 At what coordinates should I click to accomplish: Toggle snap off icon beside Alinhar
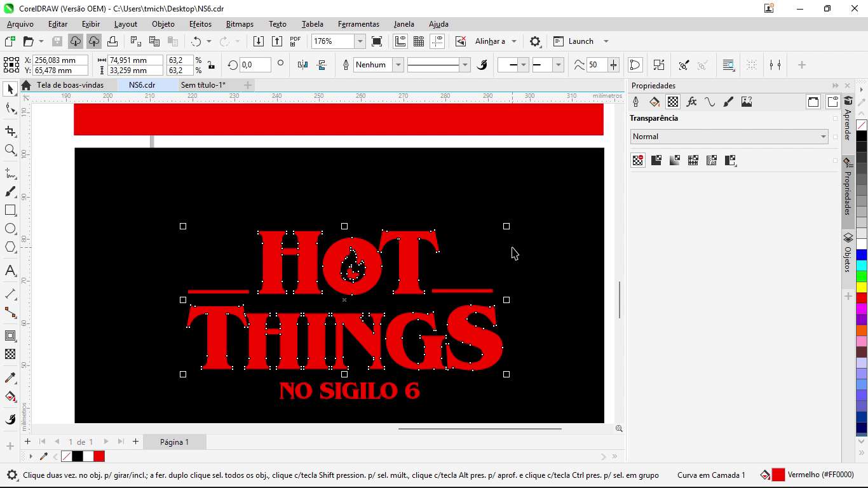(x=461, y=41)
